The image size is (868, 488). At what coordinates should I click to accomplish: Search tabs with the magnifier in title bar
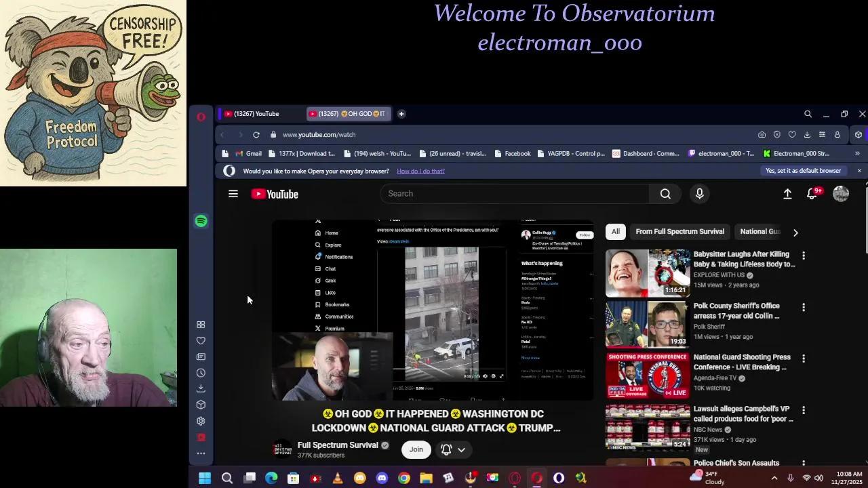pyautogui.click(x=808, y=114)
